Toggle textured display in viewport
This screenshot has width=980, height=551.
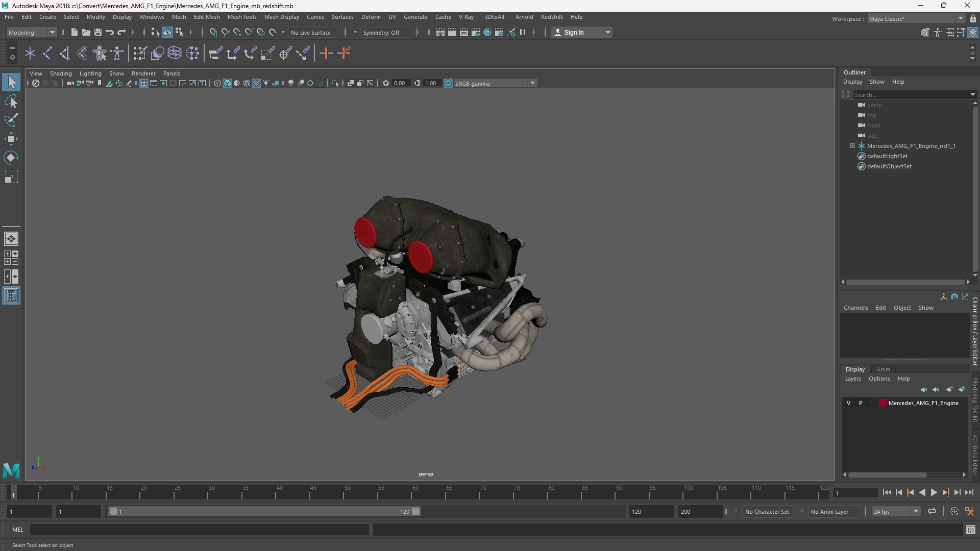point(256,83)
